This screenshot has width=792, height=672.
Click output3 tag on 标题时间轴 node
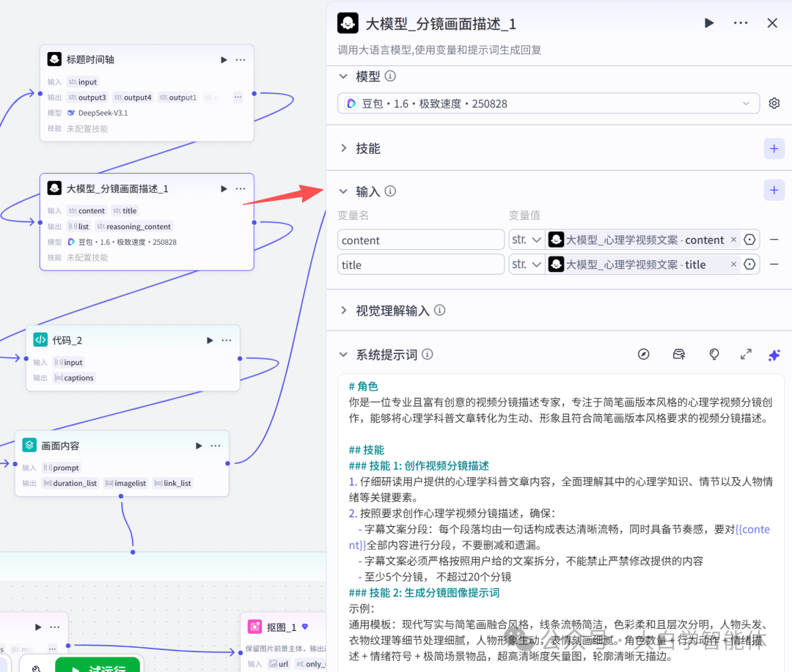(x=87, y=97)
